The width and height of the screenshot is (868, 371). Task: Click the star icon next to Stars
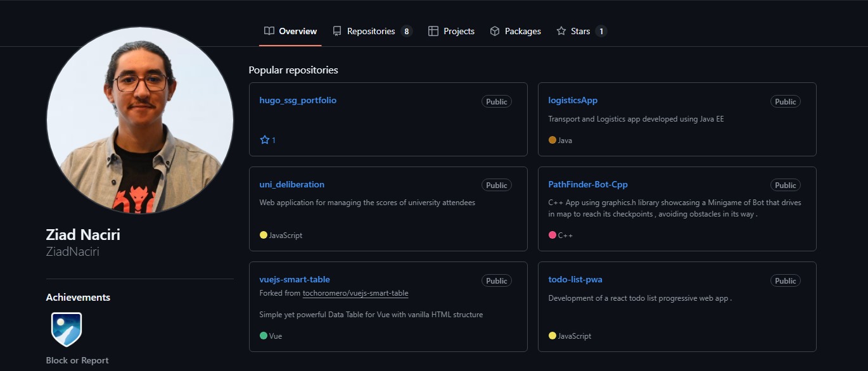pyautogui.click(x=561, y=30)
